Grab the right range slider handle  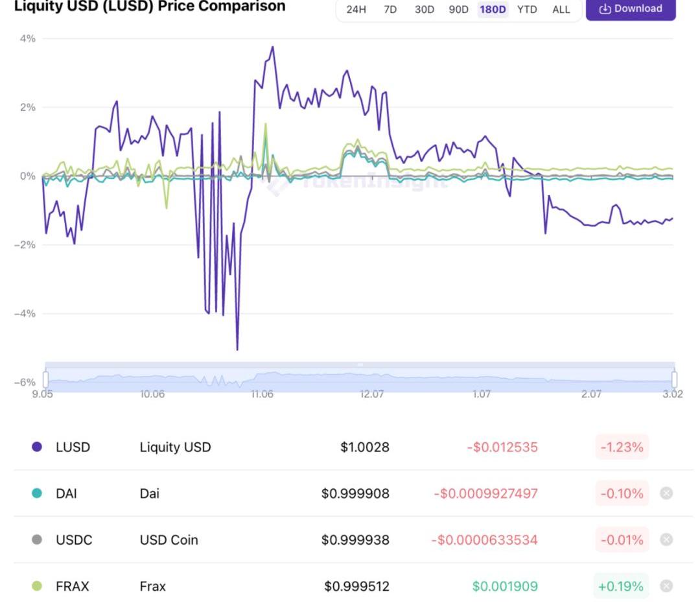click(x=674, y=379)
